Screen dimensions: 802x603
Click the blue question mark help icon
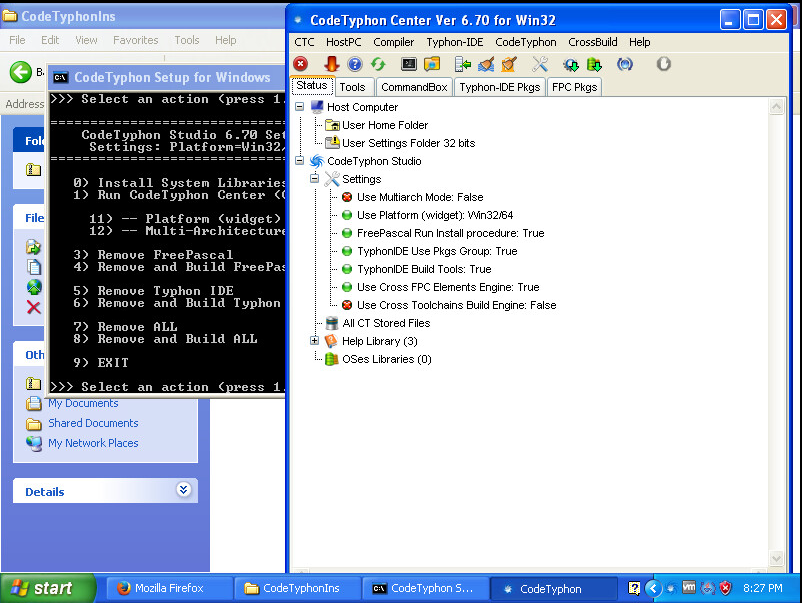coord(355,64)
